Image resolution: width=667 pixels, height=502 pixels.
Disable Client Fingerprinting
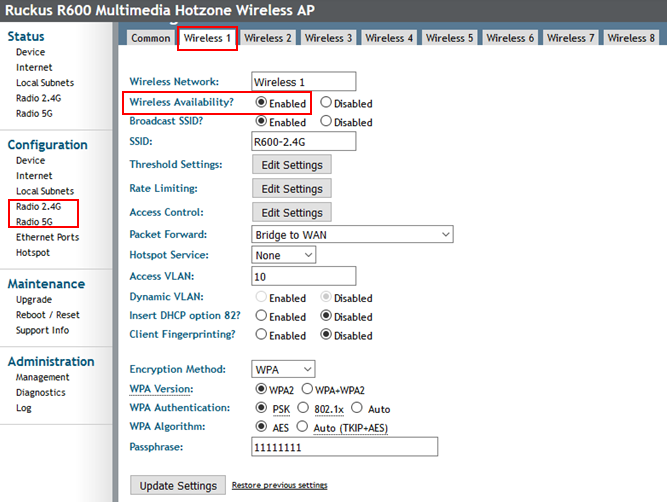click(326, 334)
